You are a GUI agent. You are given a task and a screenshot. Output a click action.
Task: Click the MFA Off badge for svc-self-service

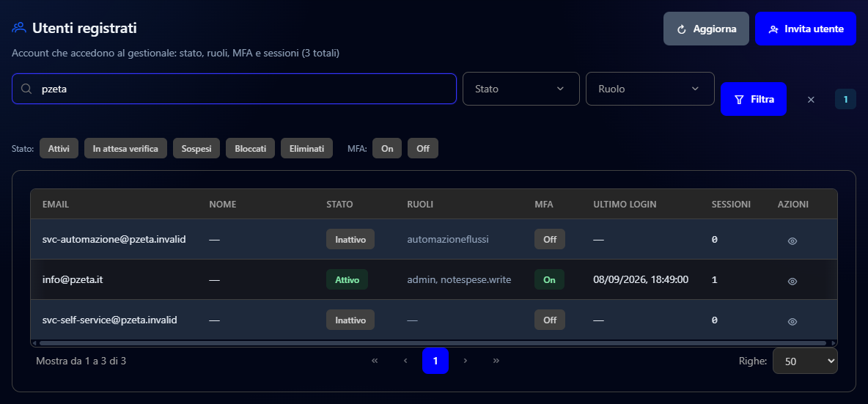pyautogui.click(x=550, y=320)
